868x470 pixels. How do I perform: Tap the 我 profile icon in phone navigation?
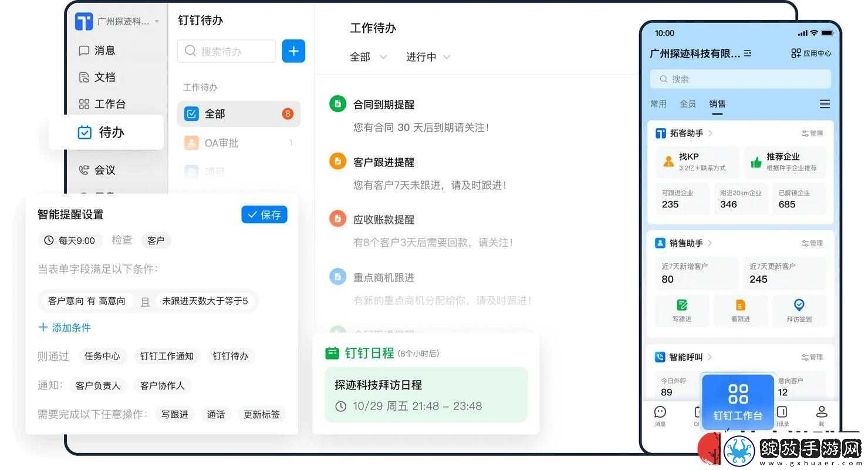(x=822, y=415)
